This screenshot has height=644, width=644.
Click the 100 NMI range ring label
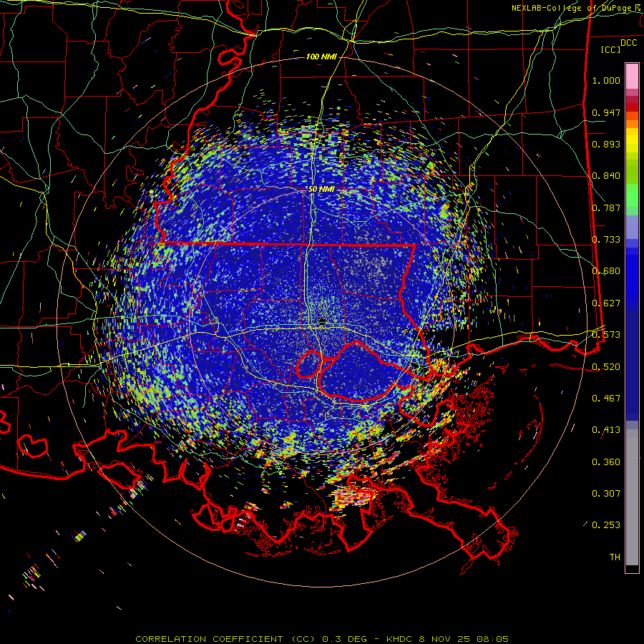321,57
